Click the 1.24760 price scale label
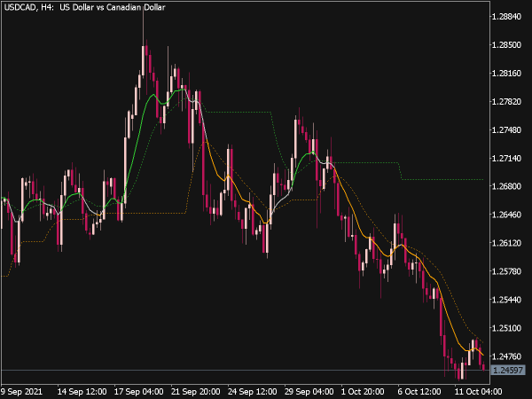 click(506, 356)
